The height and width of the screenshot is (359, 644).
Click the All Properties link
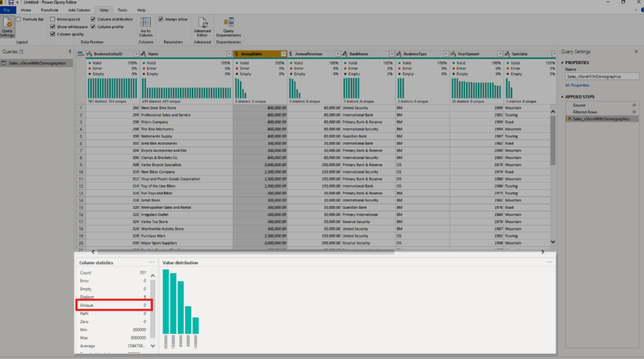577,85
